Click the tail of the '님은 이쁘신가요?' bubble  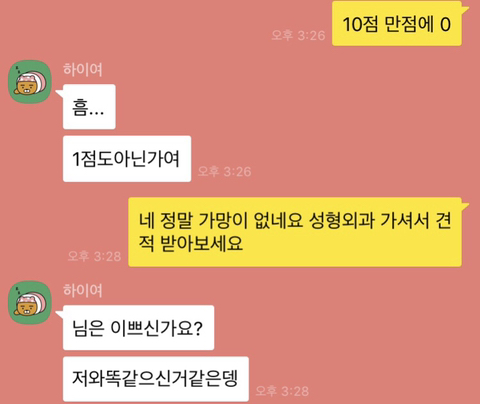pos(59,314)
